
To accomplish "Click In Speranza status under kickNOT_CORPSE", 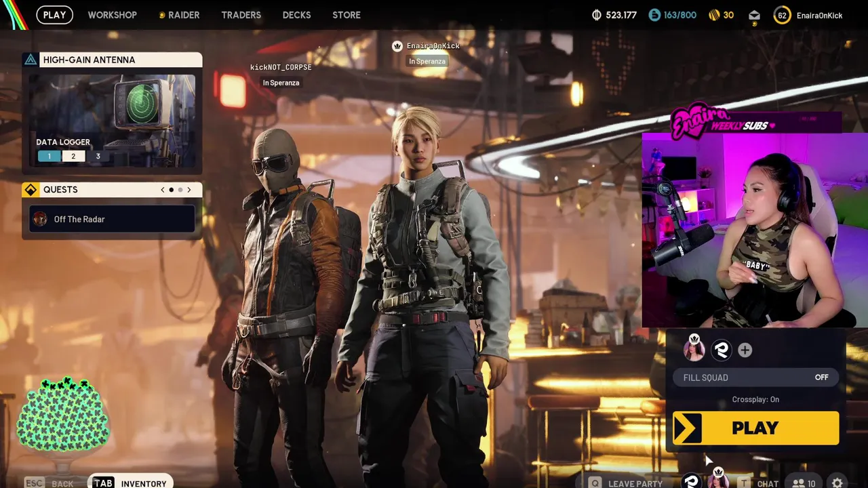I will click(x=281, y=83).
